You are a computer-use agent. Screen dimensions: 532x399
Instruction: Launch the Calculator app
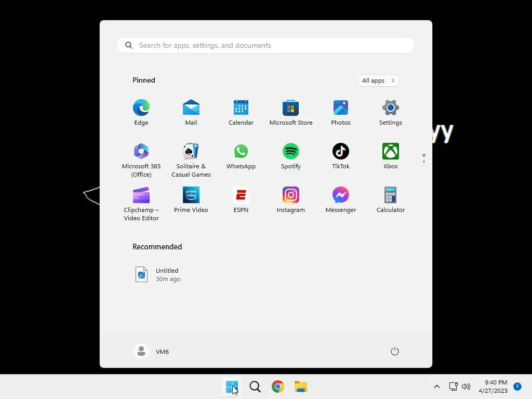391,200
